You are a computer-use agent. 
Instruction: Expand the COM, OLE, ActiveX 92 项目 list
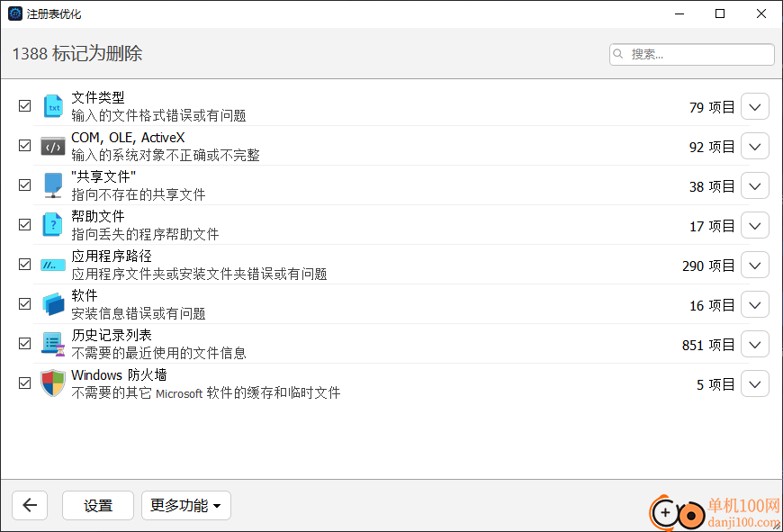(754, 147)
